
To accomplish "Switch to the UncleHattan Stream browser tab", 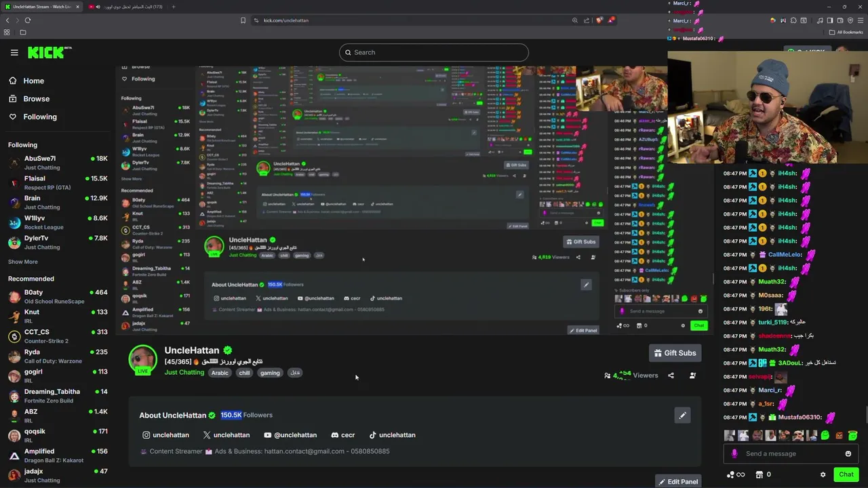I will (41, 7).
